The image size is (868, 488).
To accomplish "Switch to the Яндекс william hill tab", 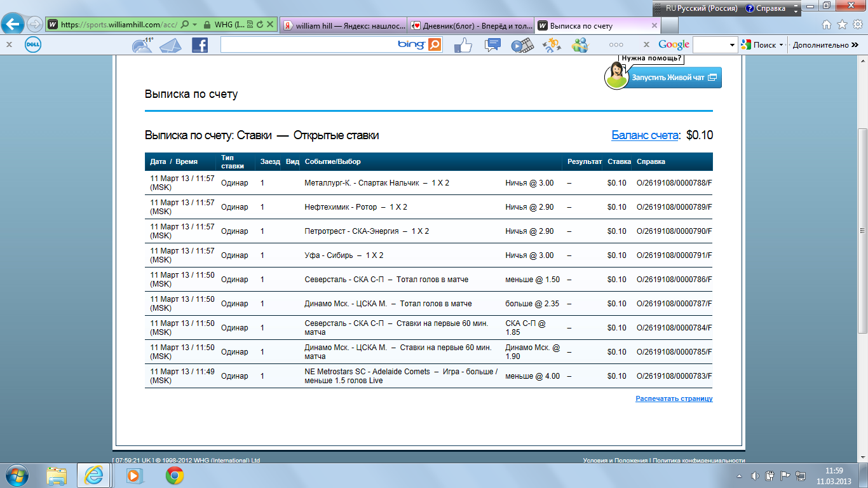I will tap(342, 25).
